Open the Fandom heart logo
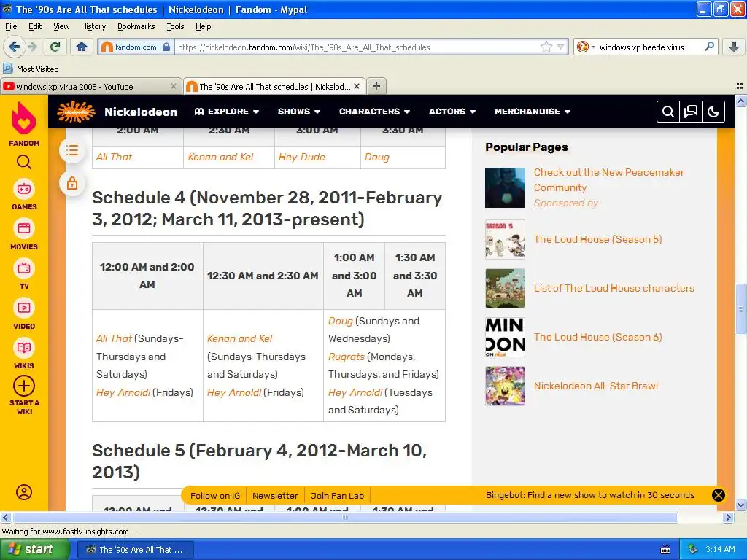The width and height of the screenshot is (747, 560). tap(24, 119)
